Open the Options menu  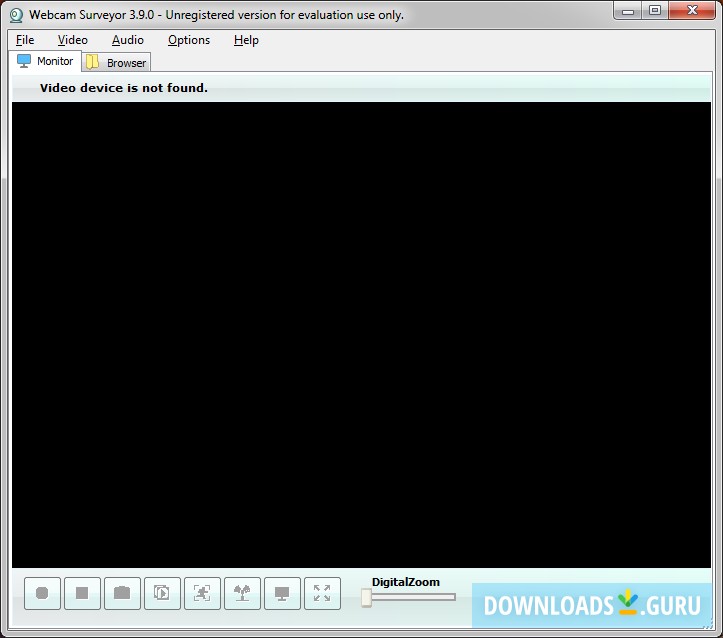tap(189, 40)
